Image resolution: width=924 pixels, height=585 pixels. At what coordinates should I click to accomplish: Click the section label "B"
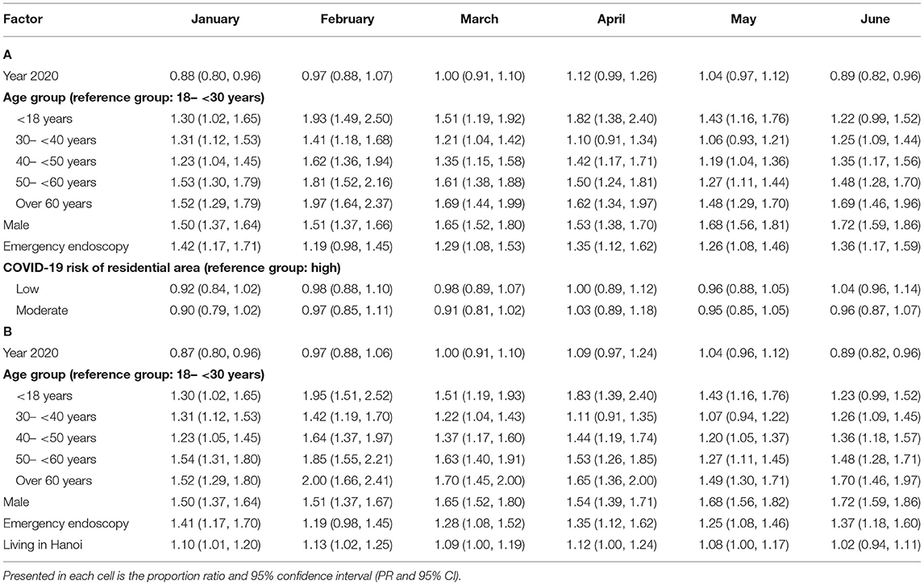click(x=8, y=332)
